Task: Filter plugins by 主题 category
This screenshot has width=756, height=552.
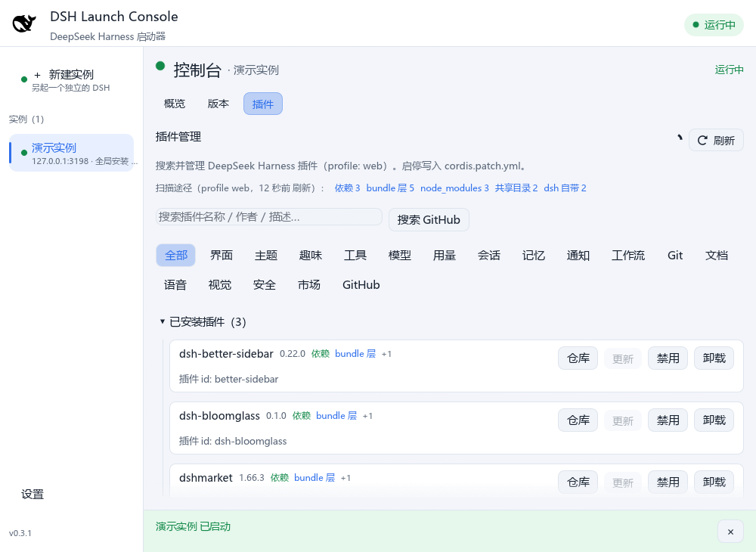Action: 266,255
